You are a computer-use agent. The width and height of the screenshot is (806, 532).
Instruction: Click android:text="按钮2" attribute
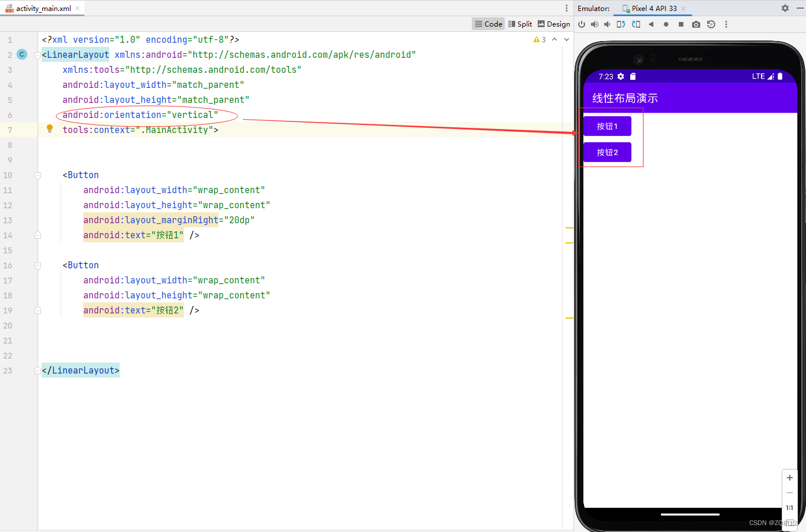click(133, 310)
